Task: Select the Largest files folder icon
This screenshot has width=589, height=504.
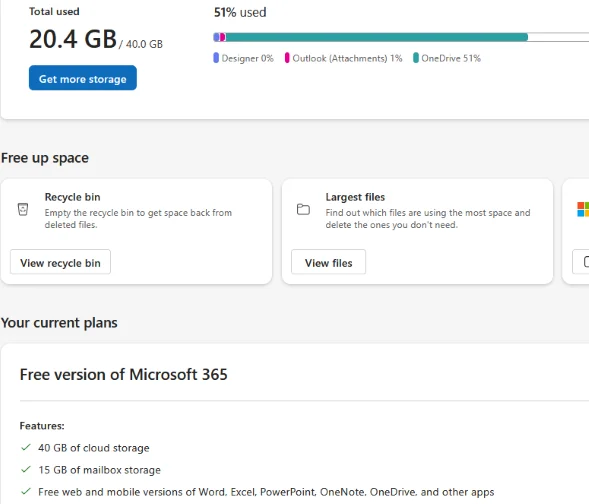Action: (303, 209)
